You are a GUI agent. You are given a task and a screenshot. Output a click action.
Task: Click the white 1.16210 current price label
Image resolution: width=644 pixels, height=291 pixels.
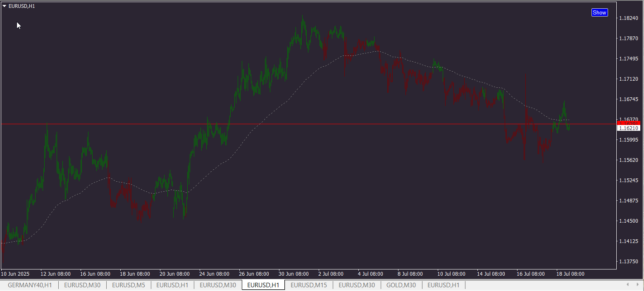[x=629, y=128]
